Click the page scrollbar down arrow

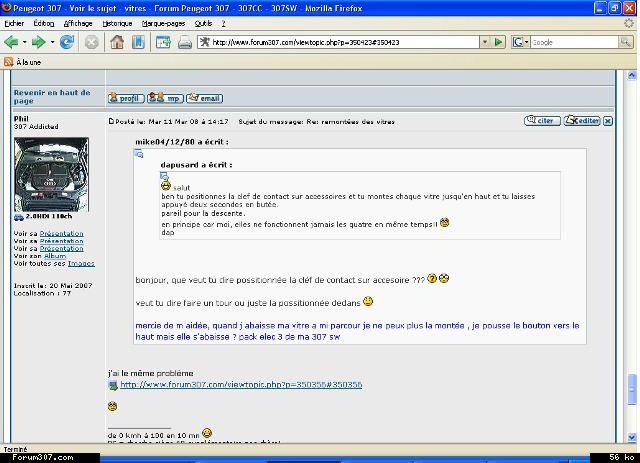[632, 437]
